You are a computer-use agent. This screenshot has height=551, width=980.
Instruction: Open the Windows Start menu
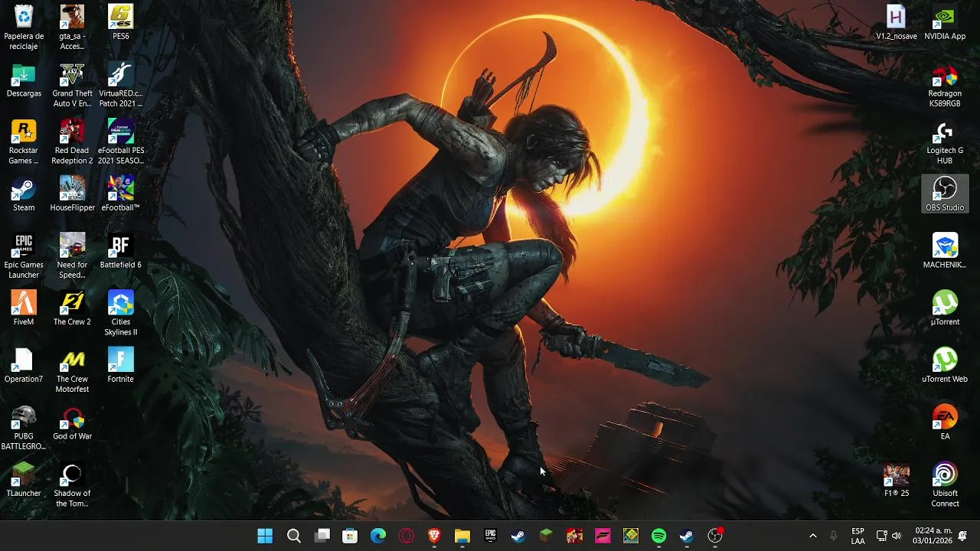tap(265, 536)
